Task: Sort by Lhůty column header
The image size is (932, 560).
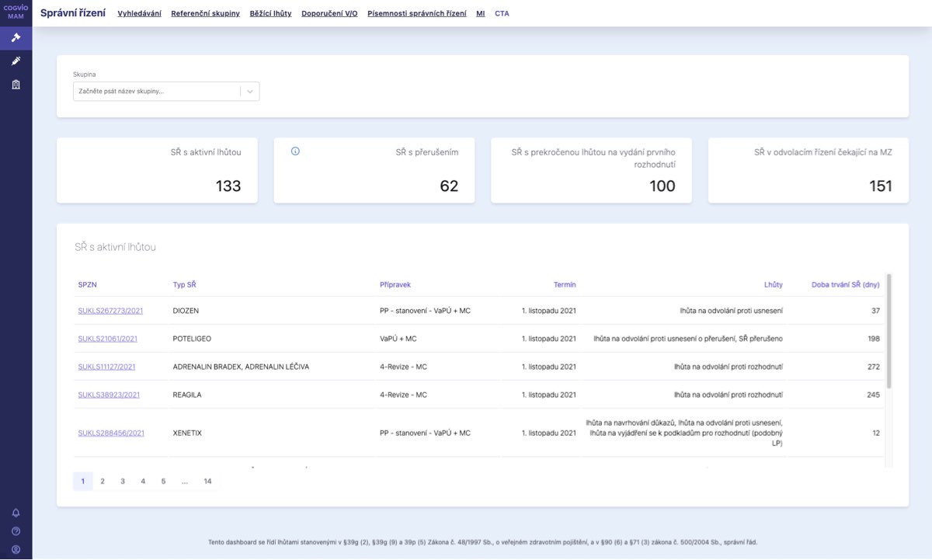Action: click(774, 285)
